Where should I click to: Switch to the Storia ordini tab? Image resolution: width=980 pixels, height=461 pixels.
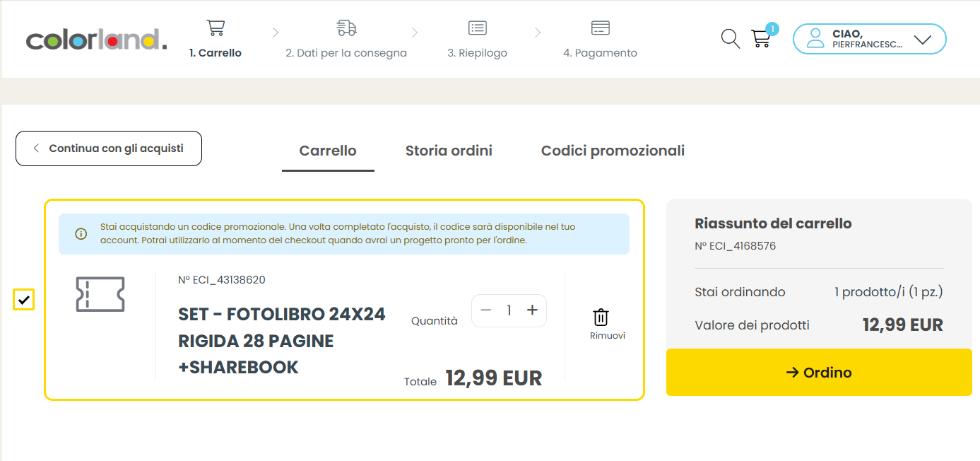[449, 151]
